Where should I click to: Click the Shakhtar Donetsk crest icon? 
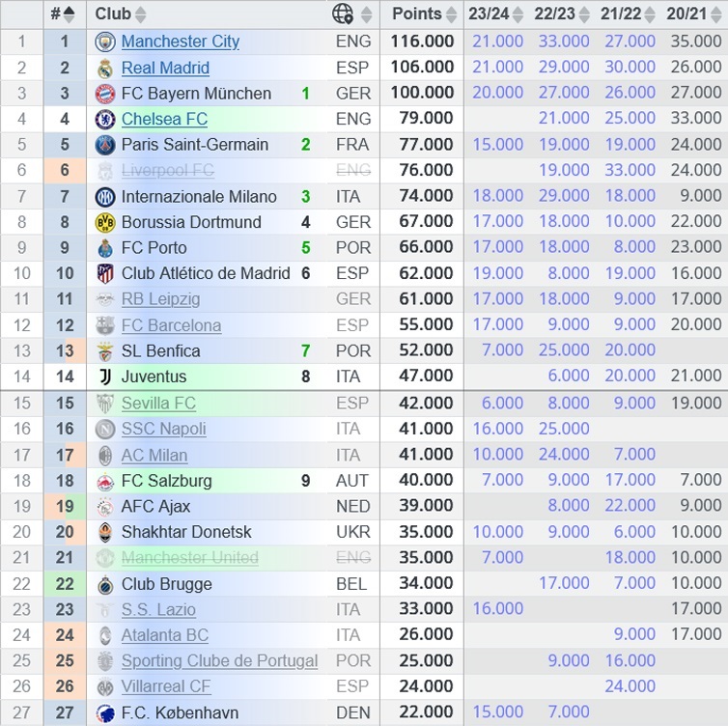pos(105,532)
